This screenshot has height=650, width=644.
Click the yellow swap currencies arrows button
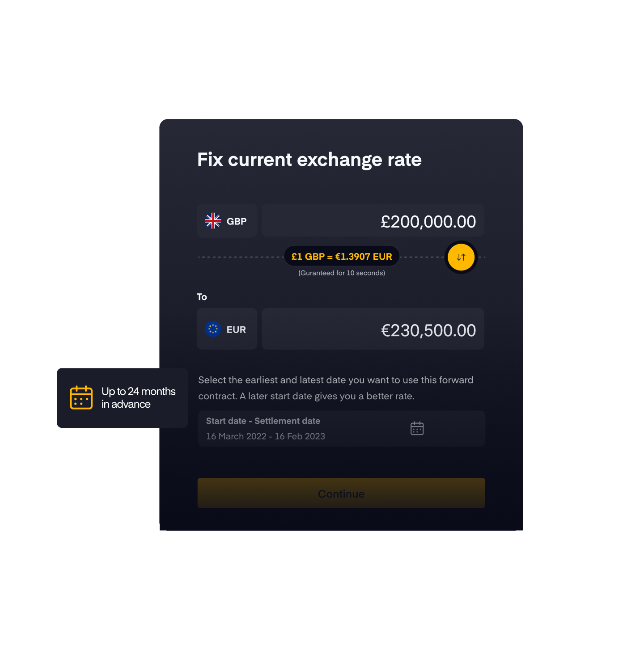461,257
